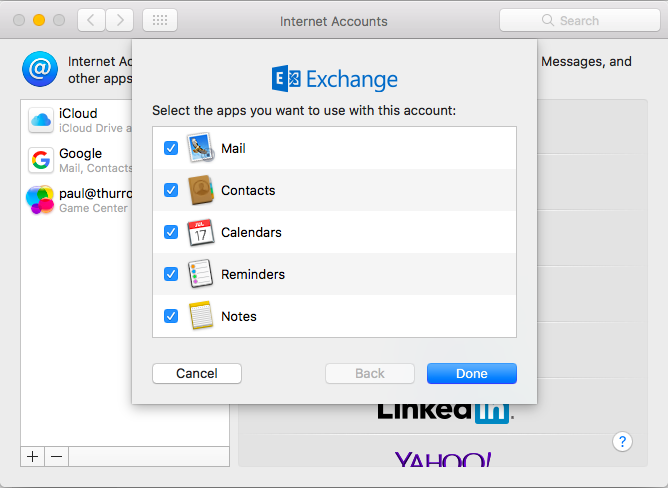Select the LinkedIn account type

pos(446,412)
